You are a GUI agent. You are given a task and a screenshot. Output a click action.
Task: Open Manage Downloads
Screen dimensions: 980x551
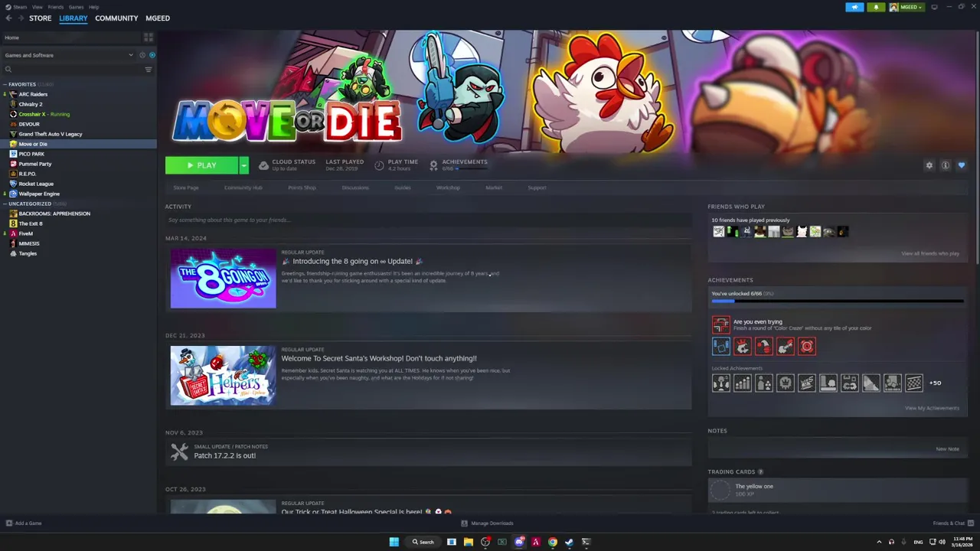point(487,523)
